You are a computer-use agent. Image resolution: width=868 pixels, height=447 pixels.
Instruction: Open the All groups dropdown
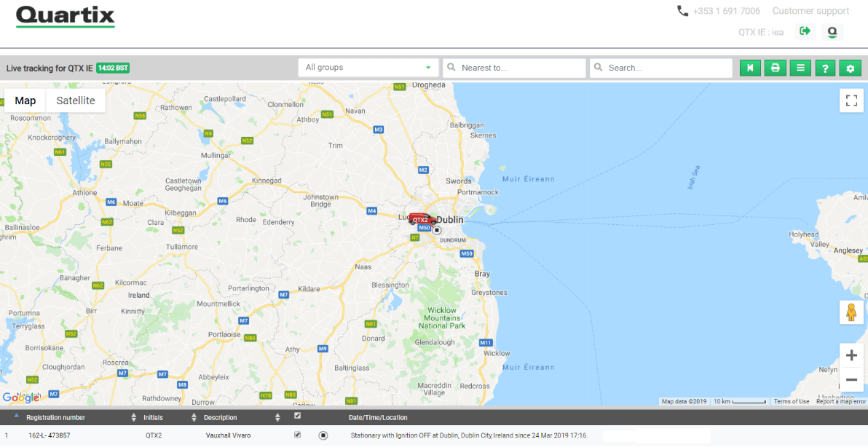[368, 68]
